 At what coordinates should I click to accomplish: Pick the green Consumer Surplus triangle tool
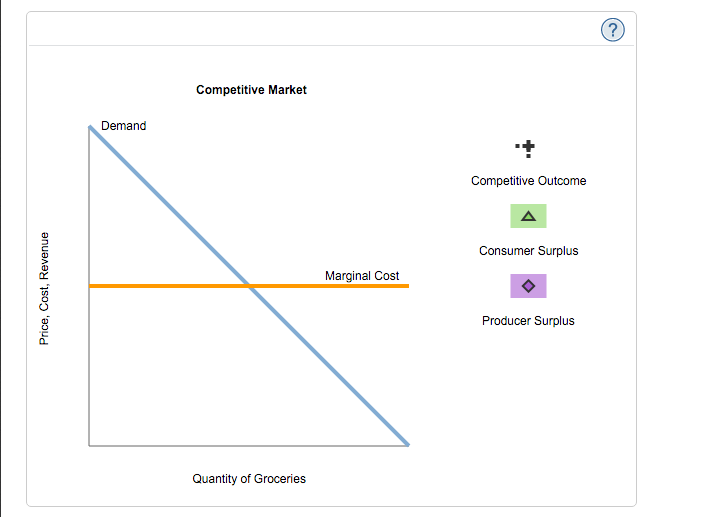click(528, 216)
